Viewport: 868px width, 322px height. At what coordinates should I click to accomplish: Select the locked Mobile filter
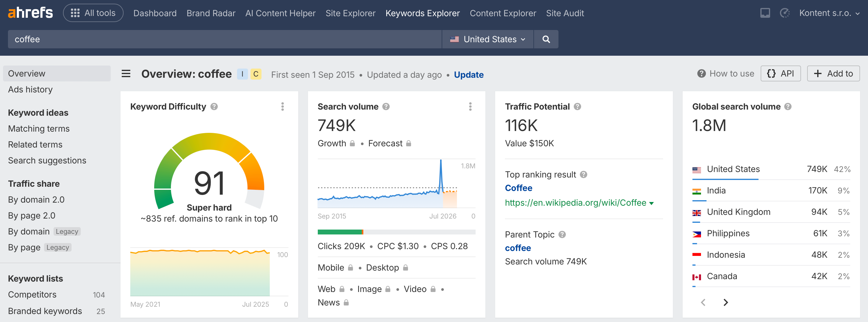[x=335, y=268]
